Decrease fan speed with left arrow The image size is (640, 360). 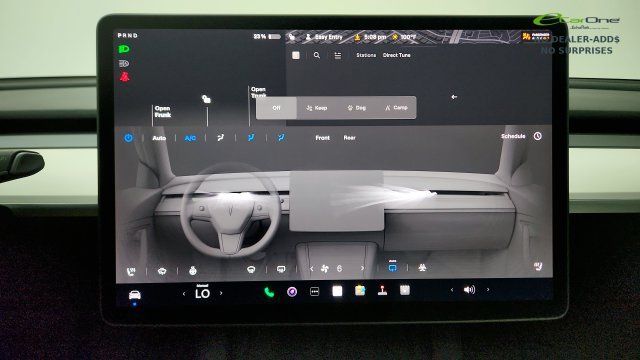[x=311, y=269]
